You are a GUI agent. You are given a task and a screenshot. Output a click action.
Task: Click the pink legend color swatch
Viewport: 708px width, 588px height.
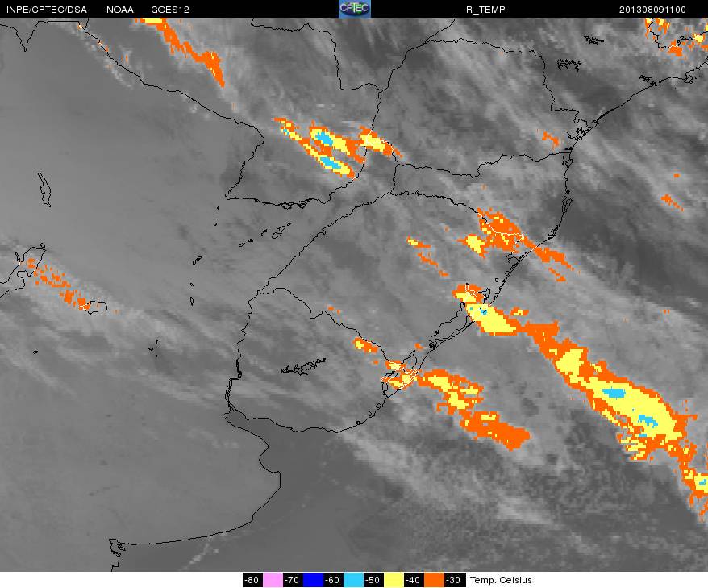coord(273,580)
